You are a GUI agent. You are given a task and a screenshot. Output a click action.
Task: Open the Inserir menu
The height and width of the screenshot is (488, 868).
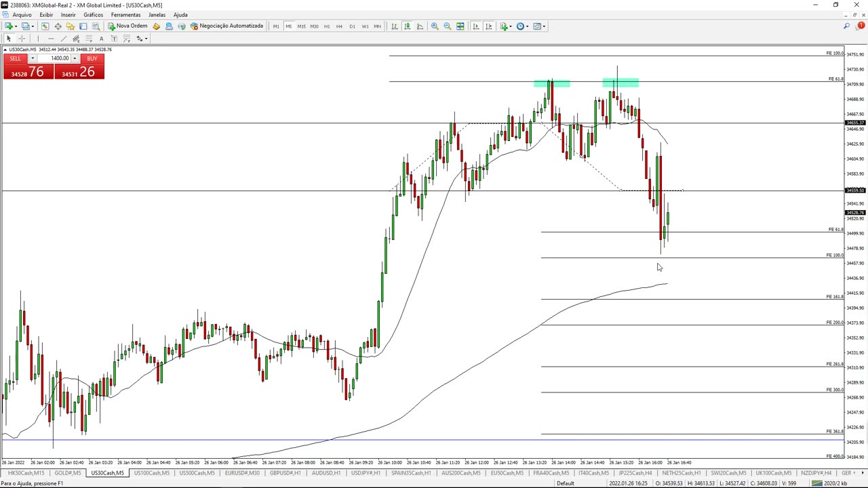68,15
